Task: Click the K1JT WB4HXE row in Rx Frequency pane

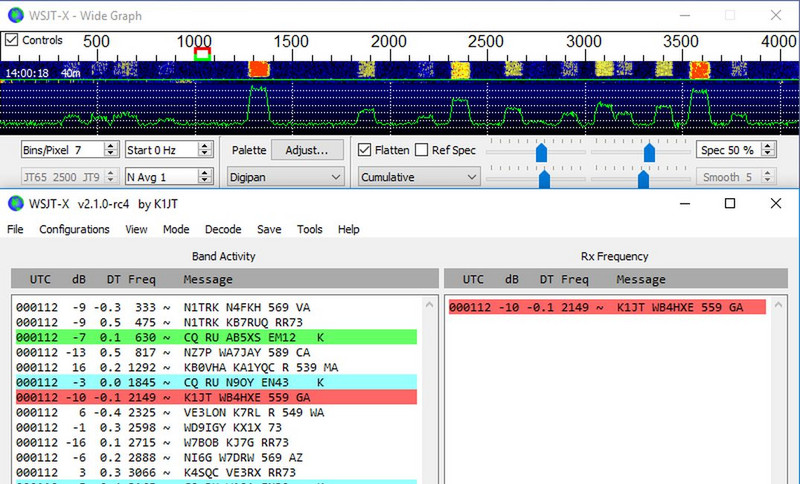Action: pyautogui.click(x=607, y=307)
